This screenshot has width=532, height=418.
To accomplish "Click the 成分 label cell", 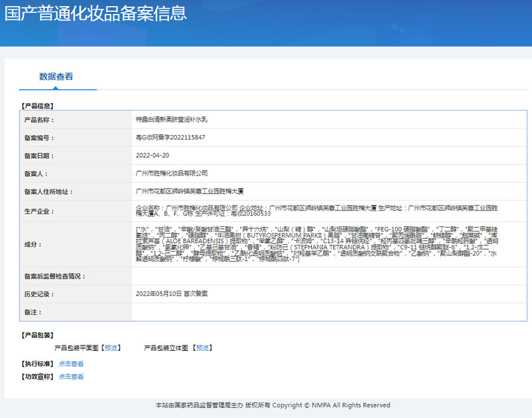I will tap(76, 244).
